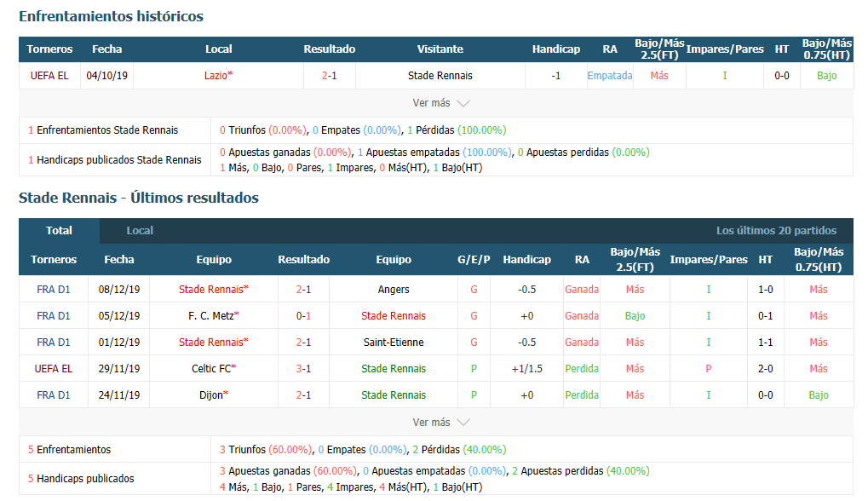Click the Angers team name

(394, 290)
